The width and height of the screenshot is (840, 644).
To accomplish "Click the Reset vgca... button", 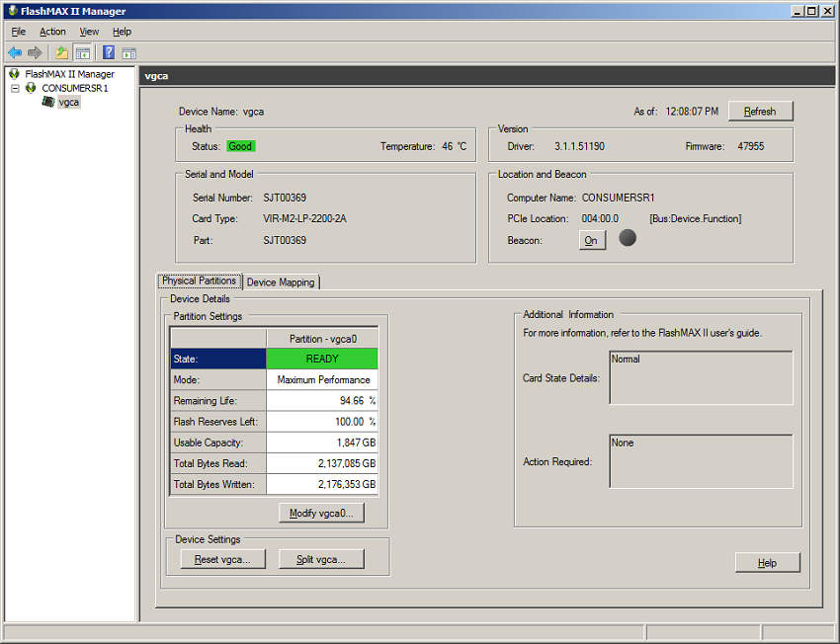I will tap(222, 559).
